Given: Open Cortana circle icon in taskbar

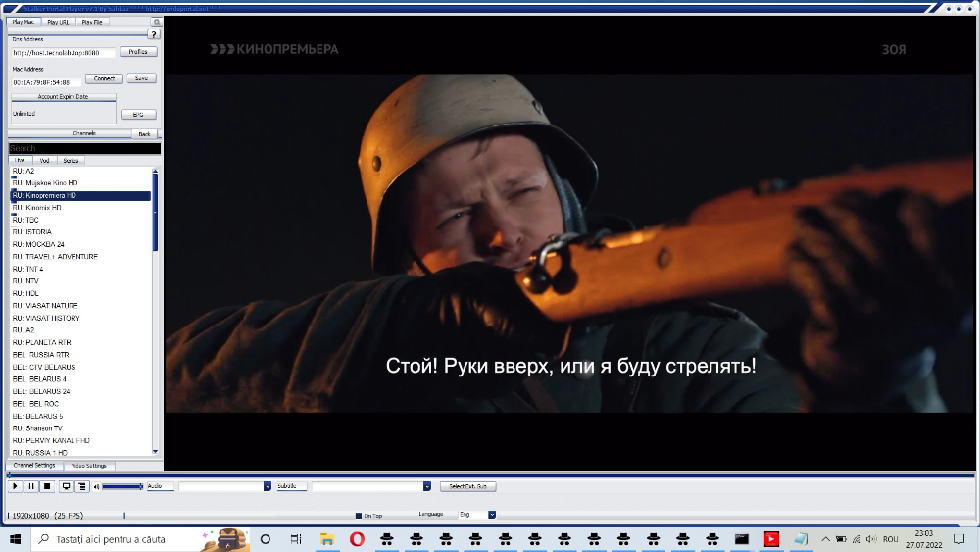Looking at the screenshot, I should point(265,539).
